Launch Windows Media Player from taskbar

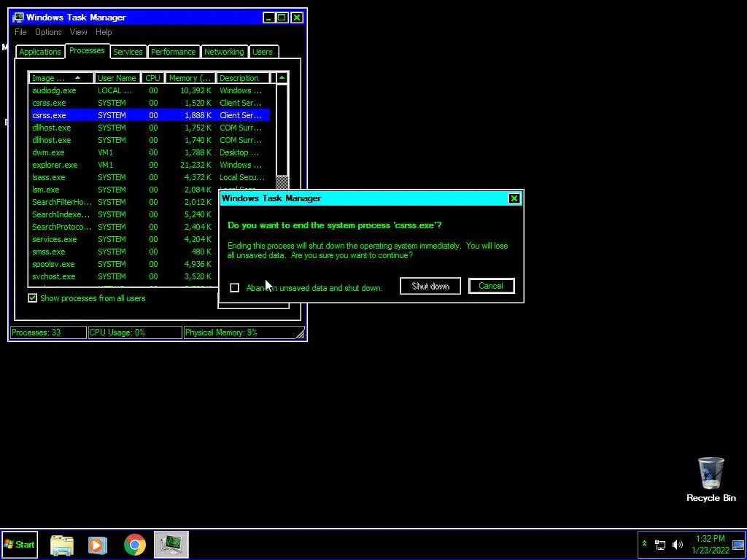pos(98,545)
